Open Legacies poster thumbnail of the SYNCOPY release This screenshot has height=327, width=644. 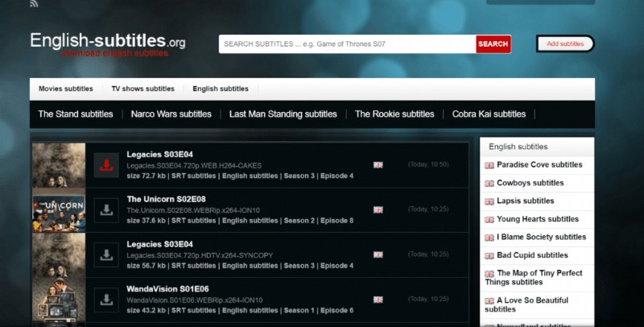tap(59, 255)
